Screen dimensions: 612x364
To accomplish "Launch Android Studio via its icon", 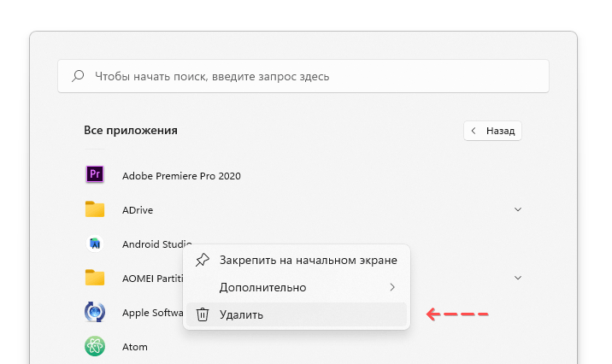I will point(95,244).
